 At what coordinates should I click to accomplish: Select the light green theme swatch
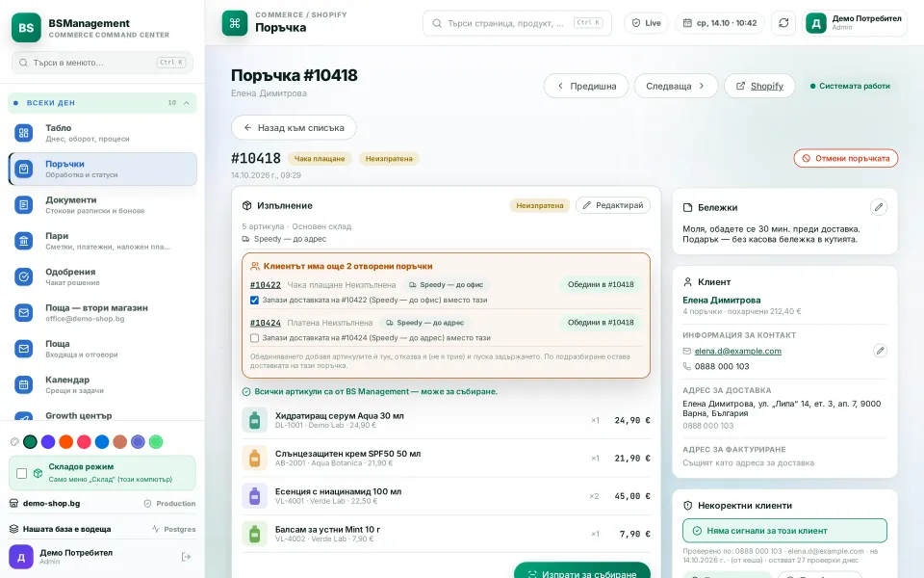click(156, 442)
